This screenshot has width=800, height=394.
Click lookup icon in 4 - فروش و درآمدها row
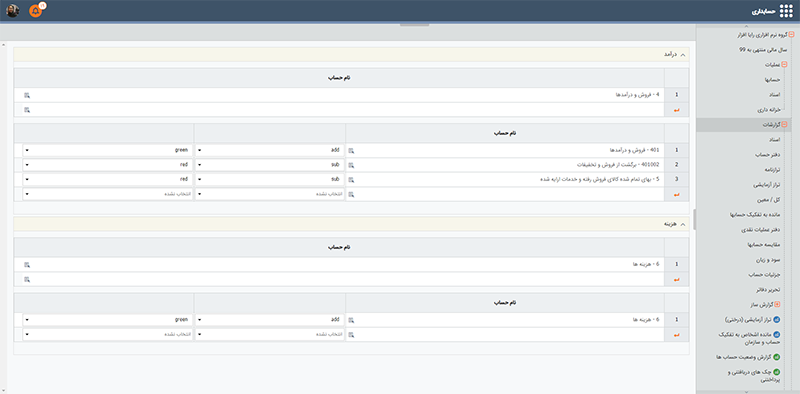(x=27, y=95)
